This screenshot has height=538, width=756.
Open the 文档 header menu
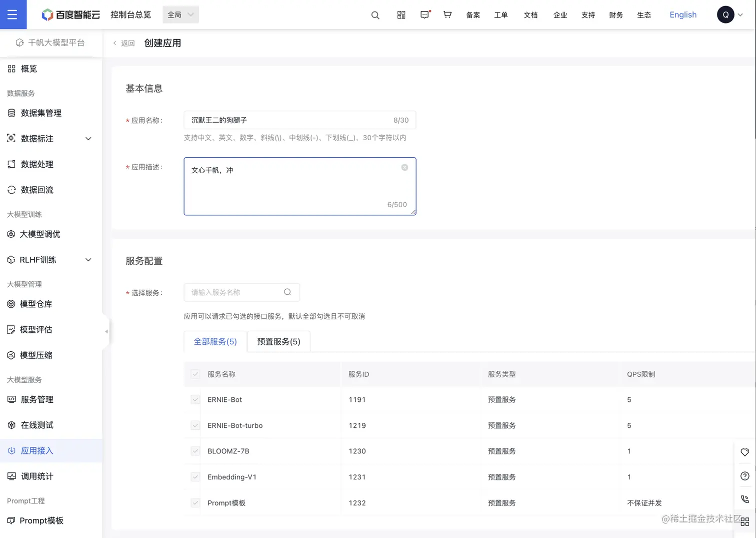[x=530, y=15]
